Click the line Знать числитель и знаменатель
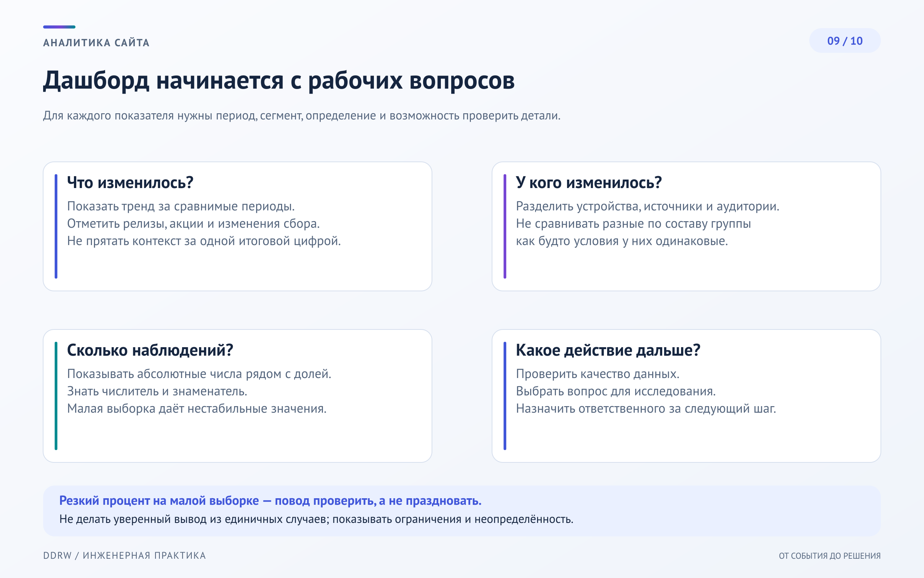This screenshot has height=578, width=924. (157, 391)
